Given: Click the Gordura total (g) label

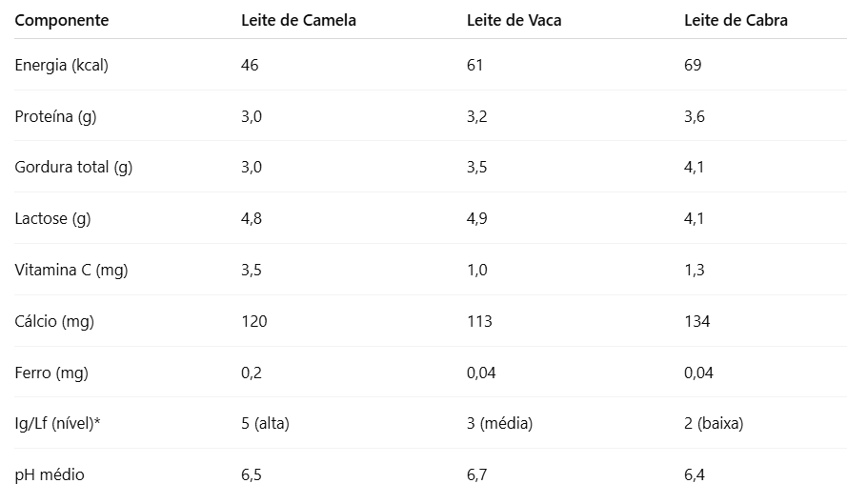Looking at the screenshot, I should 73,168.
